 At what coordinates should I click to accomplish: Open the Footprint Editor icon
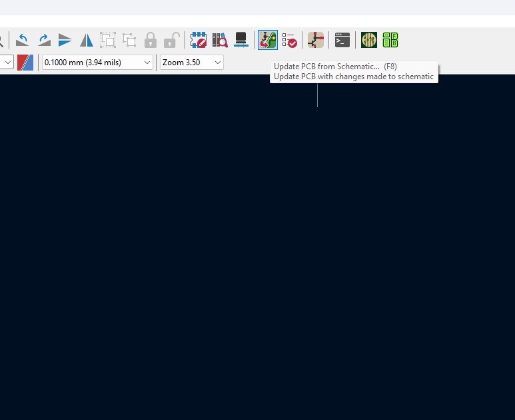click(x=199, y=40)
